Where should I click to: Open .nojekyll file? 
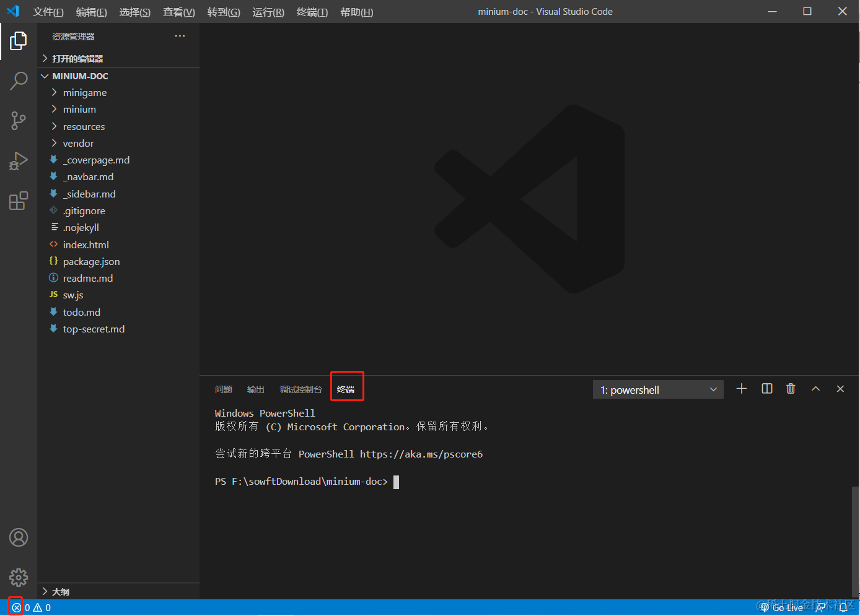coord(118,228)
